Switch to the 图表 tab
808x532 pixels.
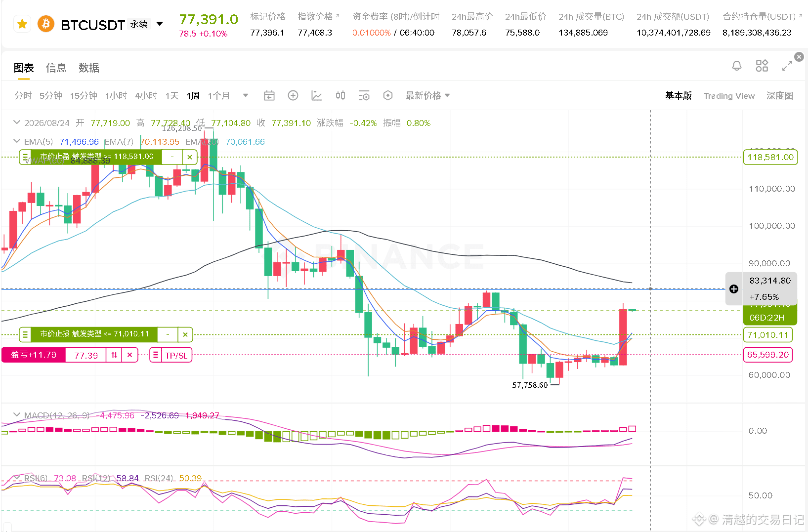[24, 68]
